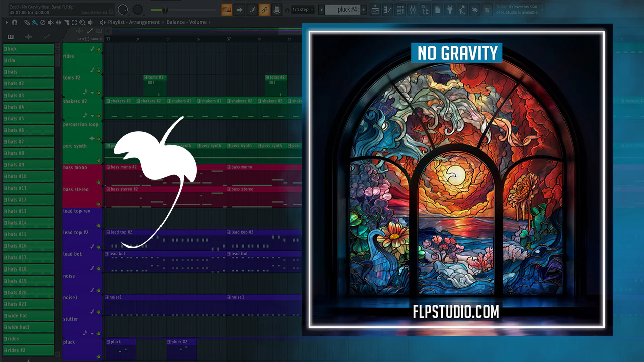Open the Browser tree icon

[425, 10]
